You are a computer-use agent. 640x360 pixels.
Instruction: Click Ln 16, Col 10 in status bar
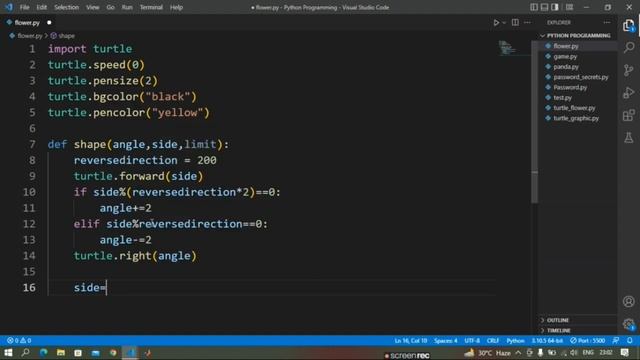click(x=411, y=340)
